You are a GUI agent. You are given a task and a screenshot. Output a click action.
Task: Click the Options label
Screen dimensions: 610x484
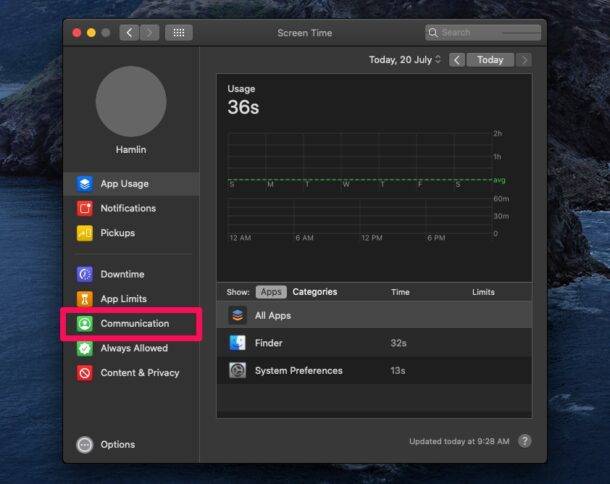[x=117, y=444]
